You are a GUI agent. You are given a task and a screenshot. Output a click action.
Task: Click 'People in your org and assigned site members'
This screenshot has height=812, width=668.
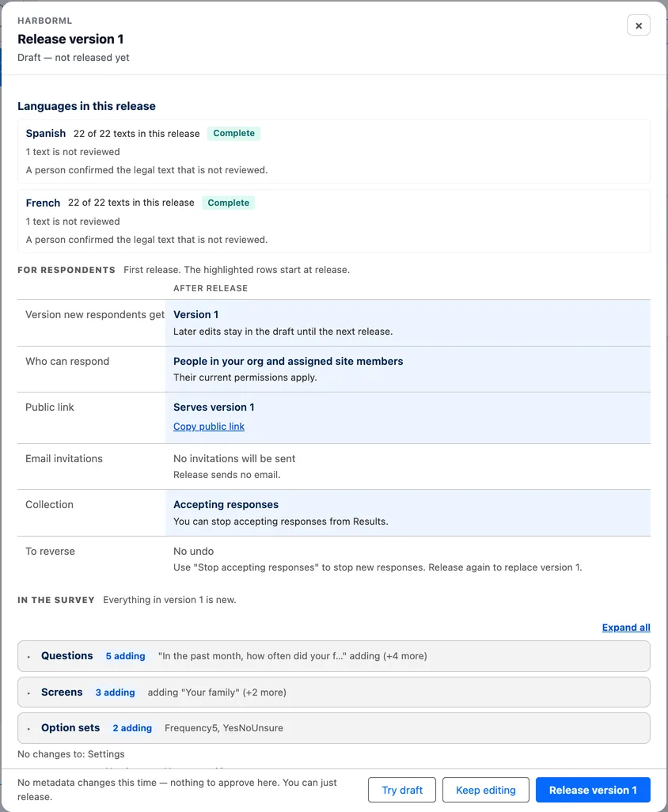288,361
